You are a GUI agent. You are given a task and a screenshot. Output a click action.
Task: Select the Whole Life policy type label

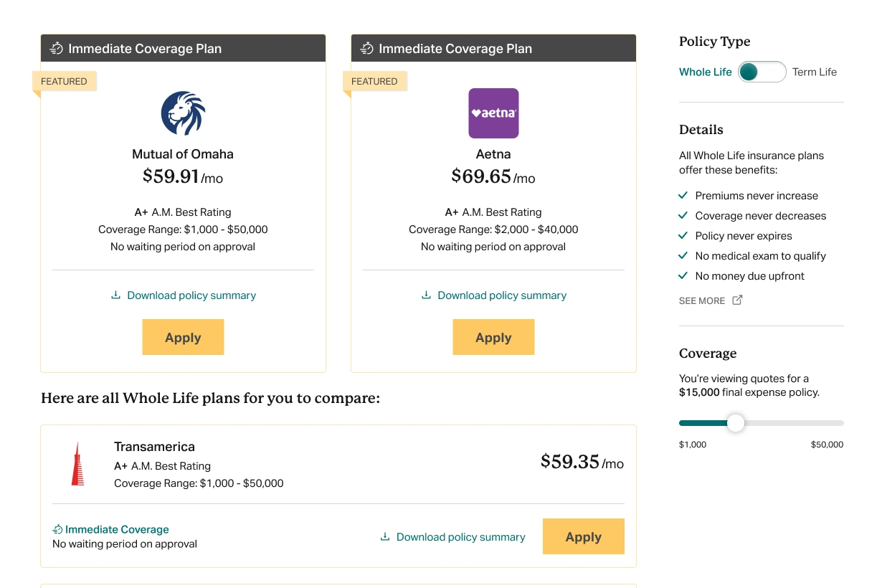(x=705, y=72)
